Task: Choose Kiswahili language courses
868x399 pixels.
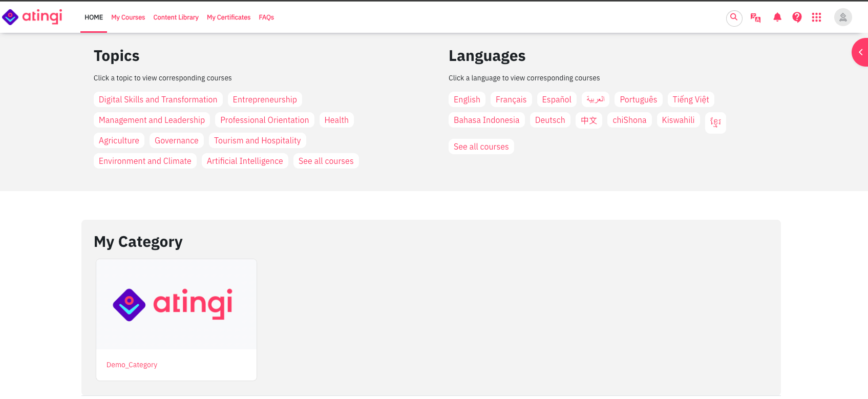Action: tap(679, 120)
